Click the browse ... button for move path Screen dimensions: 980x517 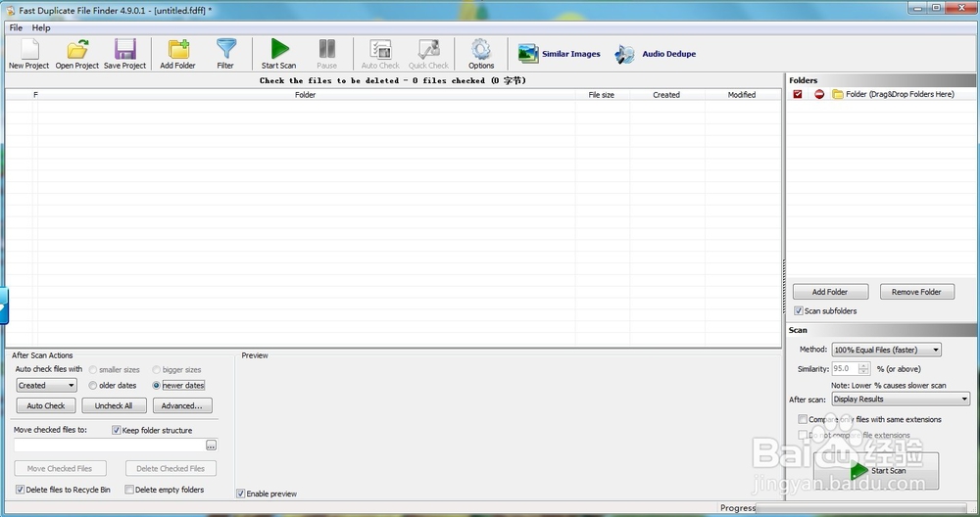(x=212, y=446)
